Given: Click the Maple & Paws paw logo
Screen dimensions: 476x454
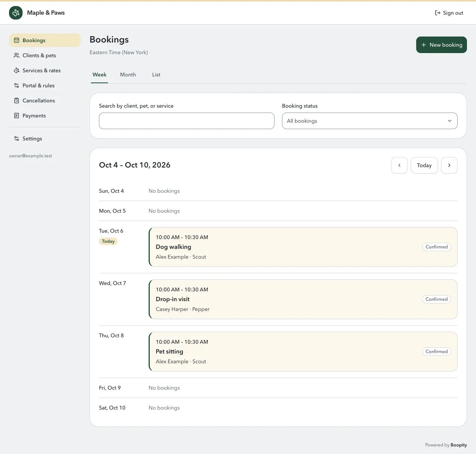Looking at the screenshot, I should [x=16, y=13].
